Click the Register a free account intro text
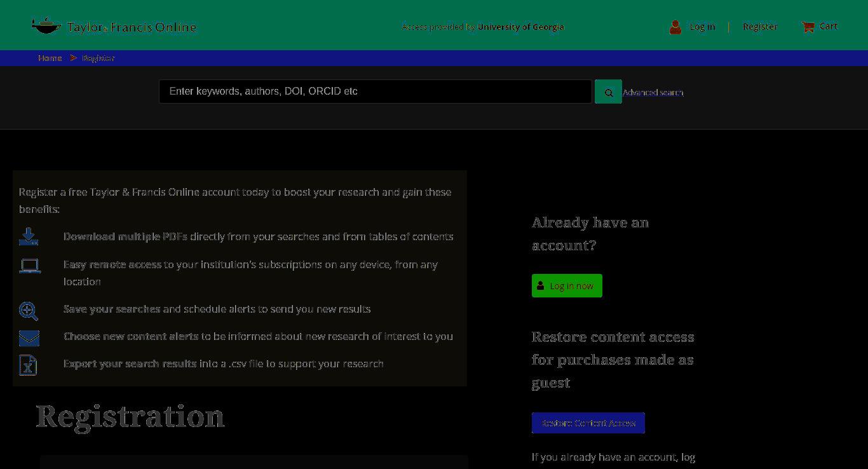The width and height of the screenshot is (868, 469). pos(235,200)
